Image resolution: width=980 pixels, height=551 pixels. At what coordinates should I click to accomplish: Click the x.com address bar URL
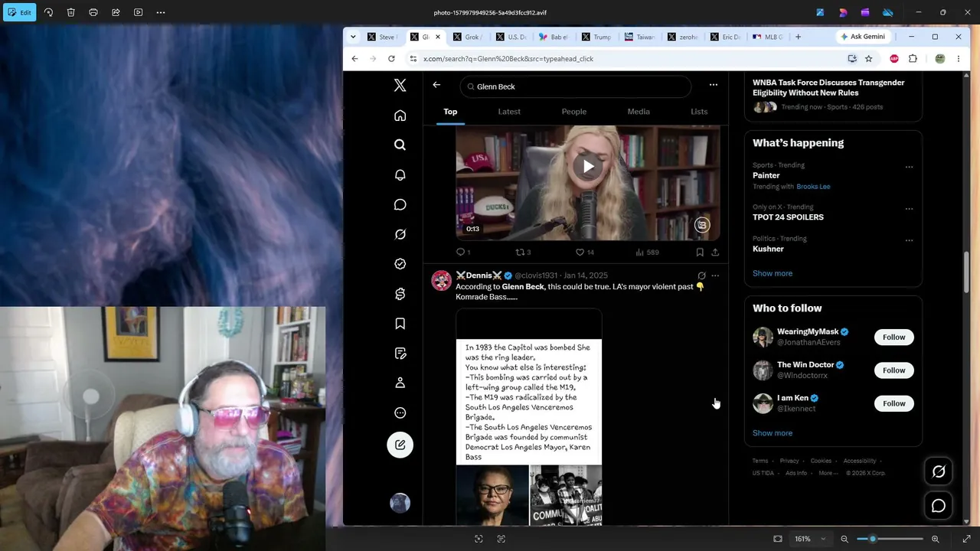point(508,59)
